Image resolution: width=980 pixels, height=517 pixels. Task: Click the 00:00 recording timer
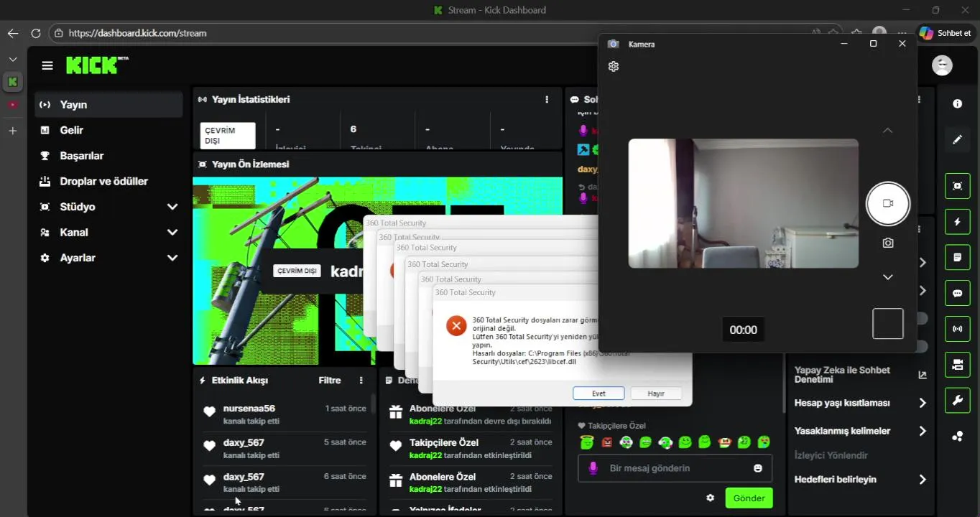click(743, 330)
